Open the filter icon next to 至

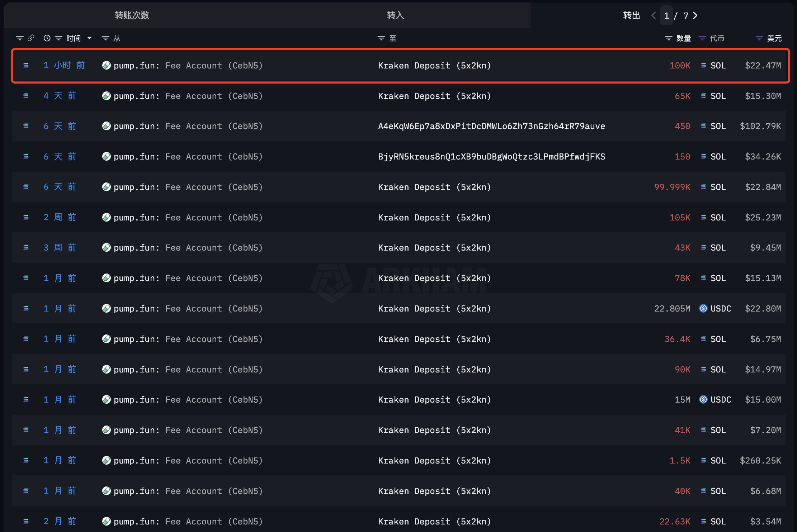tap(381, 38)
